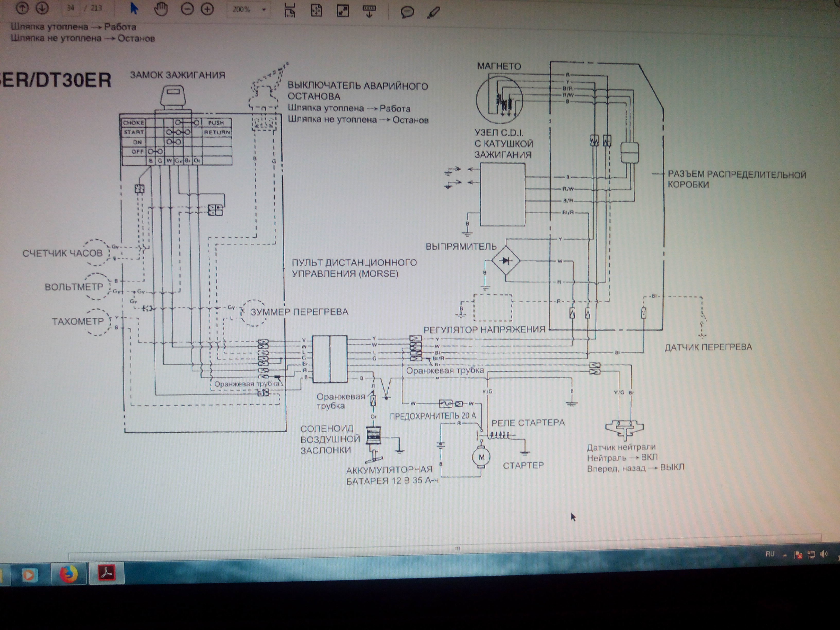Viewport: 840px width, 630px height.
Task: Add a comment with speech bubble tool
Action: [407, 12]
